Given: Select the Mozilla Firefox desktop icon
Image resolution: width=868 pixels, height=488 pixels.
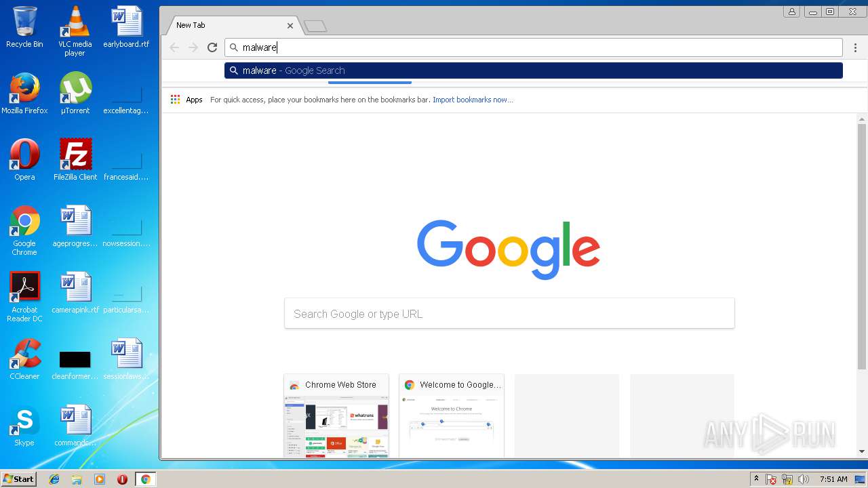Looking at the screenshot, I should pos(24,94).
